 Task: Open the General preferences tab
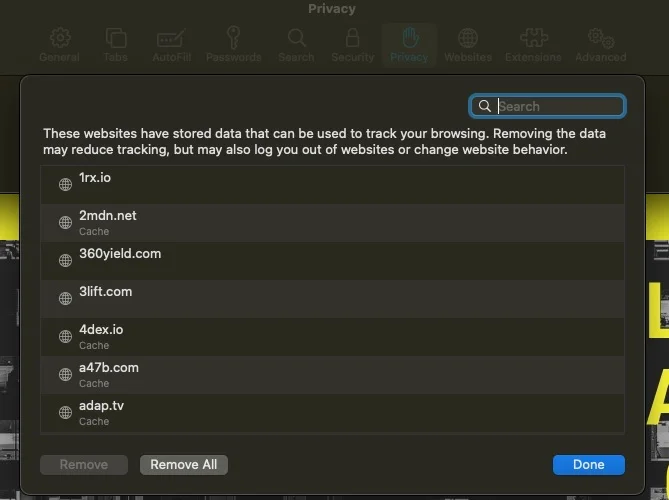click(x=59, y=45)
